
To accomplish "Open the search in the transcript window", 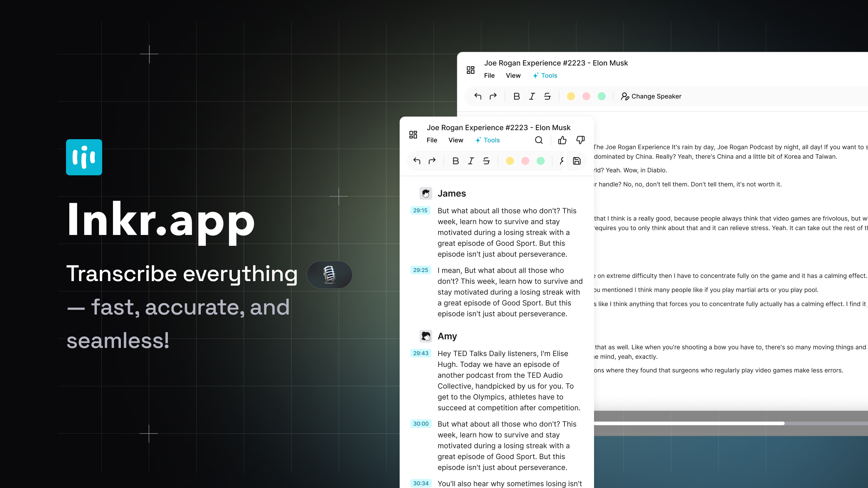I will click(x=539, y=140).
